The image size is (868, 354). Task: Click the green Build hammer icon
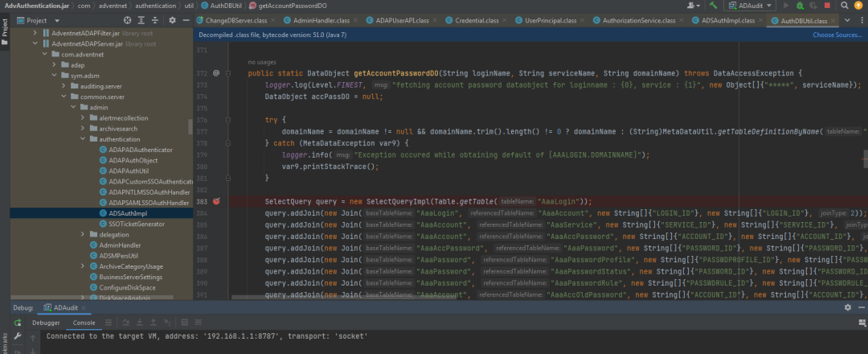pos(712,6)
